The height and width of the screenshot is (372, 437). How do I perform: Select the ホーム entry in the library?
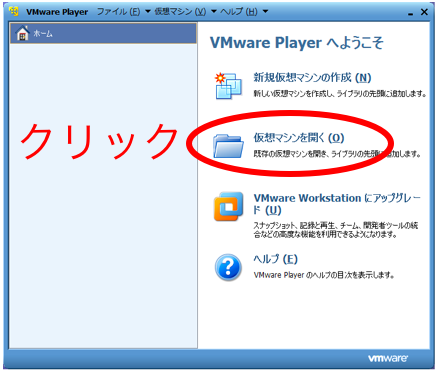coord(103,33)
